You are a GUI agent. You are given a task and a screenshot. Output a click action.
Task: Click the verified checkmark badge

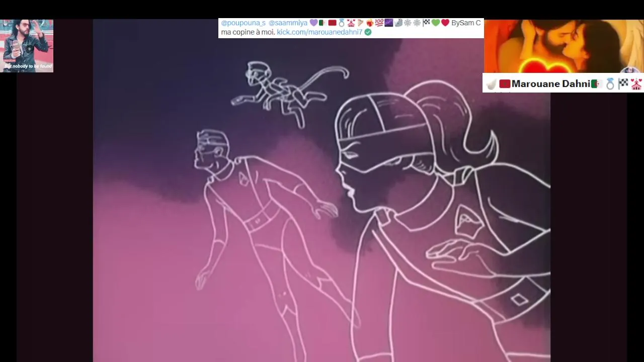[368, 32]
